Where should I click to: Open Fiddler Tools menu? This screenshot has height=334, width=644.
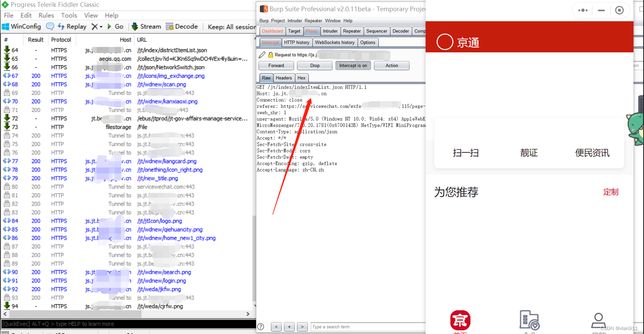(x=69, y=15)
